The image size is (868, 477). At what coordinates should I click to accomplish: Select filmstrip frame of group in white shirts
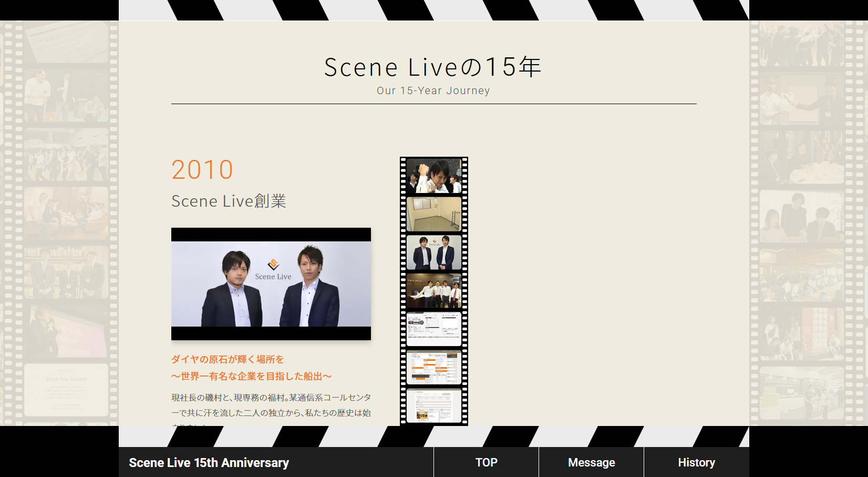pos(434,291)
